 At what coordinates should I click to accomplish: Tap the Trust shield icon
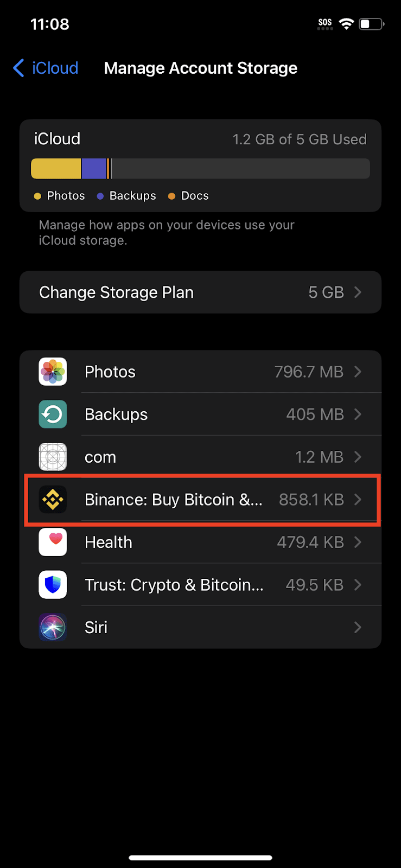coord(53,584)
